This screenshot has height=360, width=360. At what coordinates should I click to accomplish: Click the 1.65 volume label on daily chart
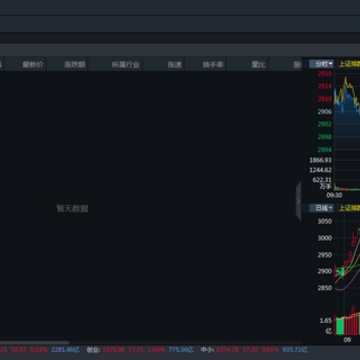click(x=326, y=321)
